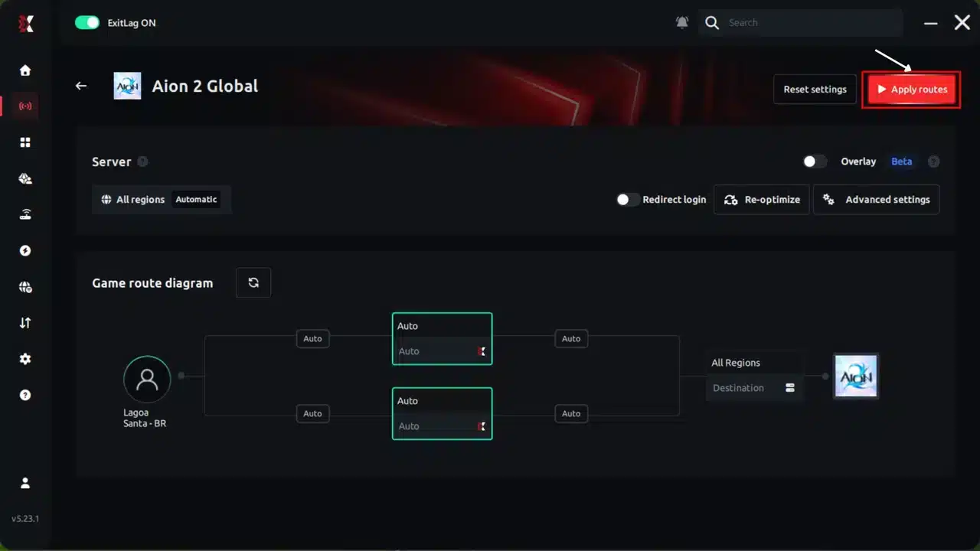The height and width of the screenshot is (551, 980).
Task: Click the Lagoa Santa user node icon
Action: point(147,379)
